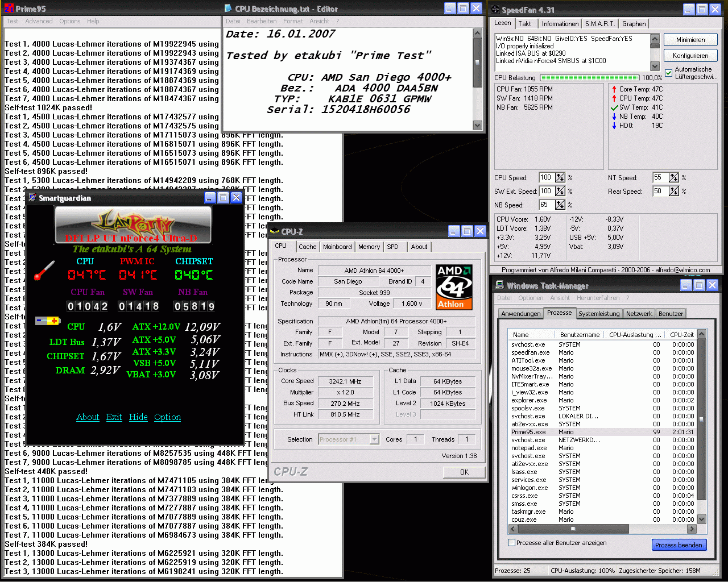Switch to the Mainboard tab in CPU-Z
Viewport: 728px width, 582px height.
(337, 247)
